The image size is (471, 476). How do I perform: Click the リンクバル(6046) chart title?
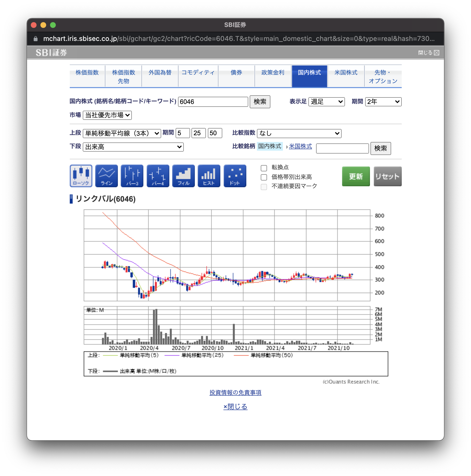105,199
